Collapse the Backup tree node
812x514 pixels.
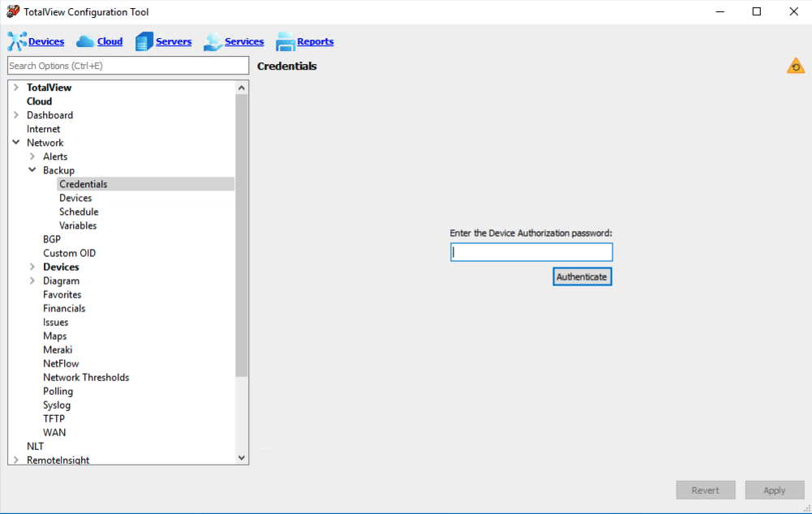(x=32, y=169)
